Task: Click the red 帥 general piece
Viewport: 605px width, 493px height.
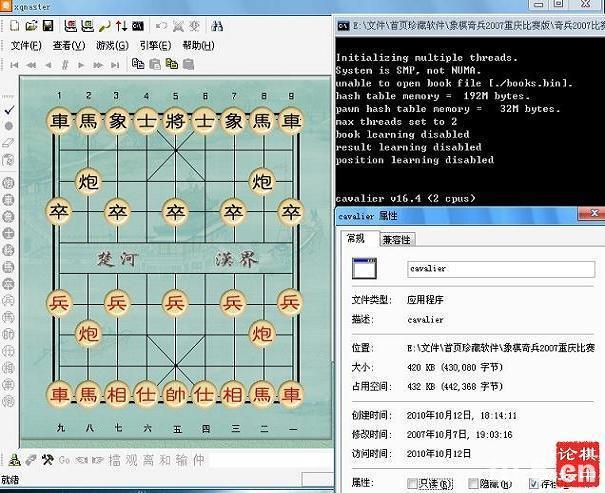Action: click(175, 394)
